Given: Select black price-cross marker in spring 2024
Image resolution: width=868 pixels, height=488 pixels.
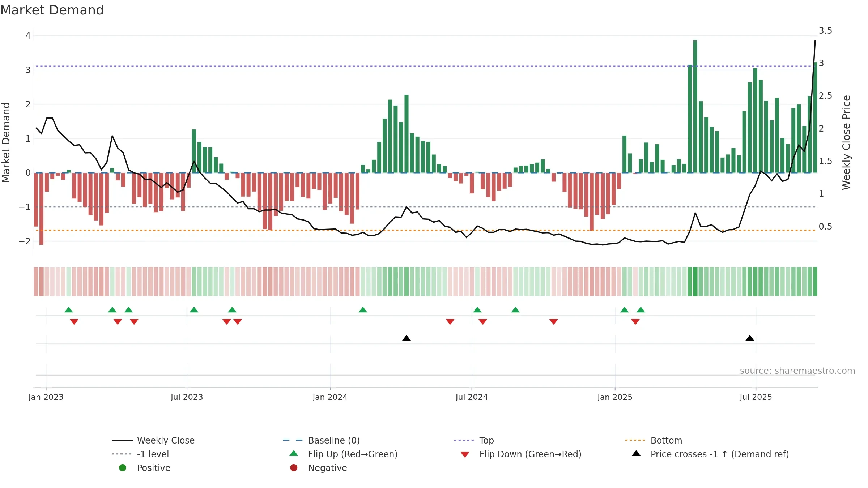Looking at the screenshot, I should (407, 338).
